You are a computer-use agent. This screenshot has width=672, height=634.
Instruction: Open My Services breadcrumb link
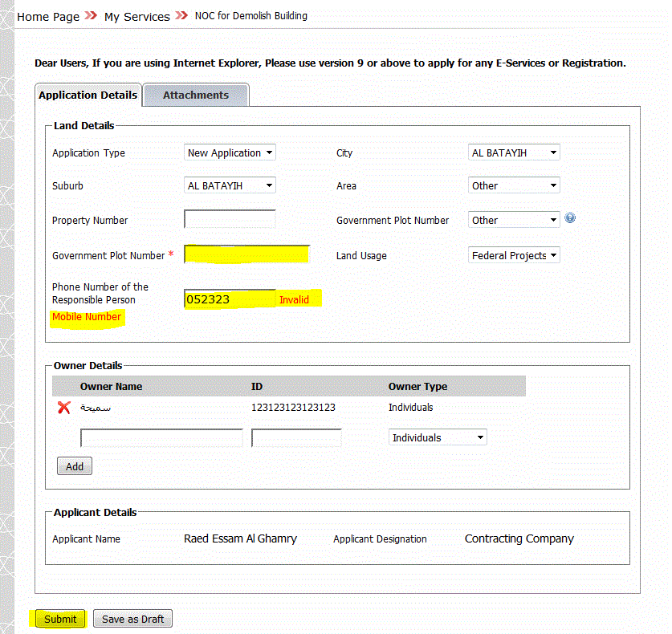pos(137,17)
